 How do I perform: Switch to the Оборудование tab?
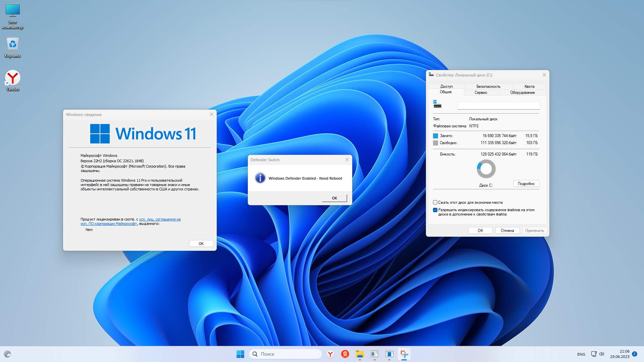[x=522, y=93]
